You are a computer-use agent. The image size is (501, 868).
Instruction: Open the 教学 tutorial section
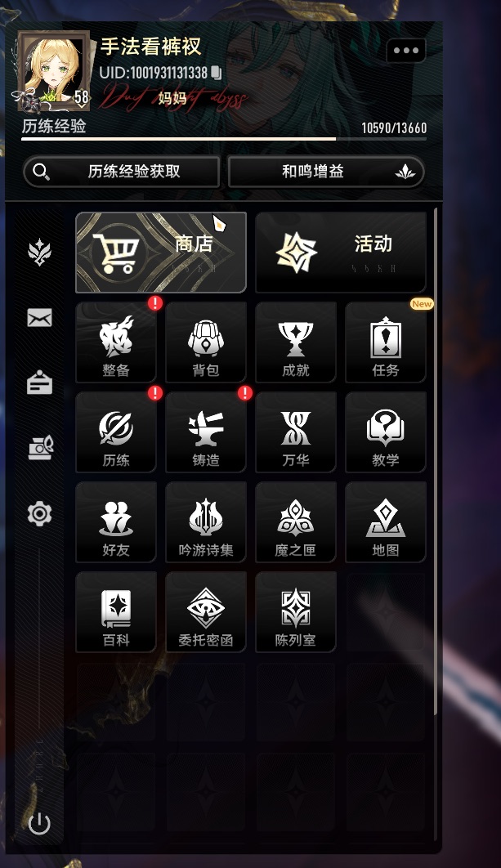(386, 432)
